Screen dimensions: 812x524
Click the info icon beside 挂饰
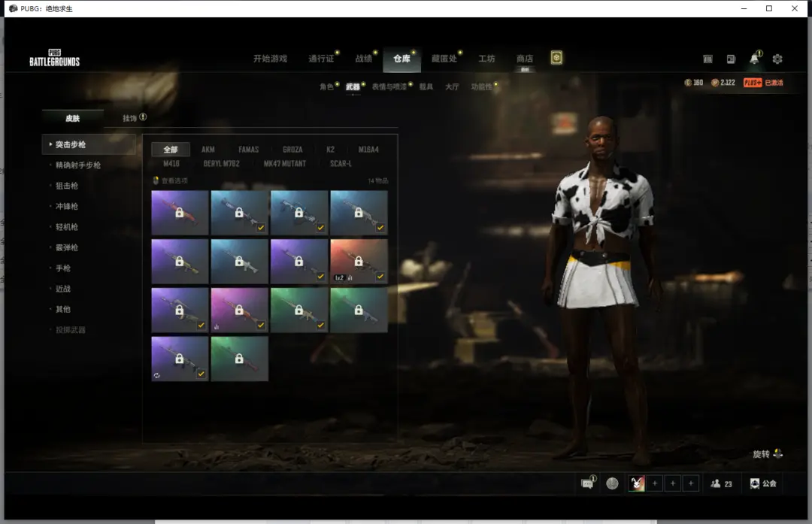(143, 117)
